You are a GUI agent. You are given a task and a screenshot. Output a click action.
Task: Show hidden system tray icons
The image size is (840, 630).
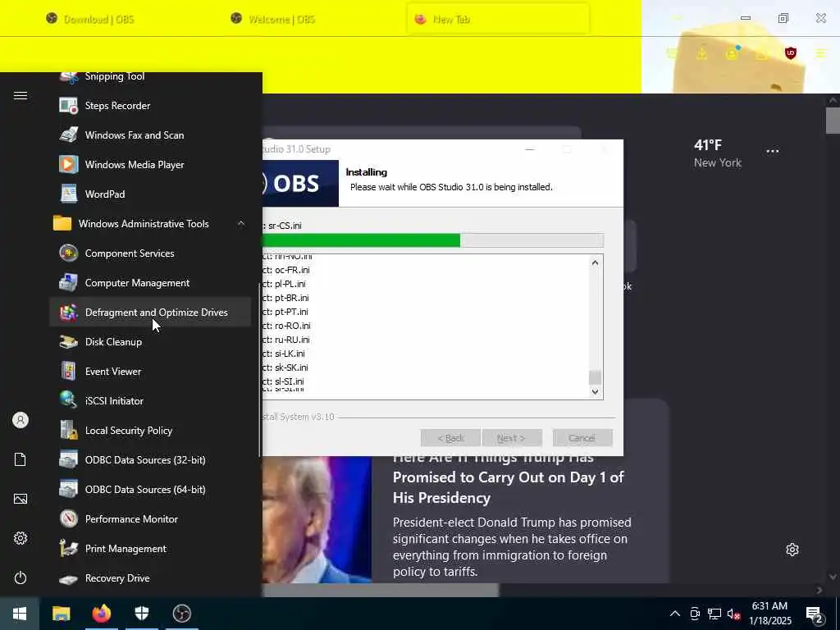pos(675,614)
